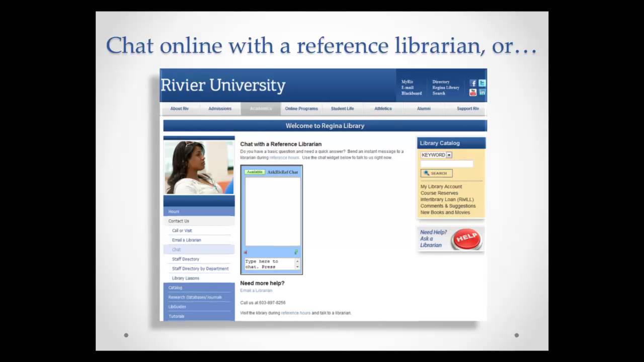644x362 pixels.
Task: Click the Library Catalog search input field
Action: click(447, 164)
